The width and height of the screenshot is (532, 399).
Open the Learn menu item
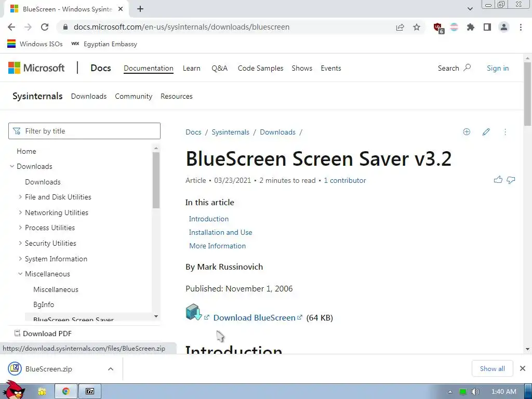[x=191, y=68]
